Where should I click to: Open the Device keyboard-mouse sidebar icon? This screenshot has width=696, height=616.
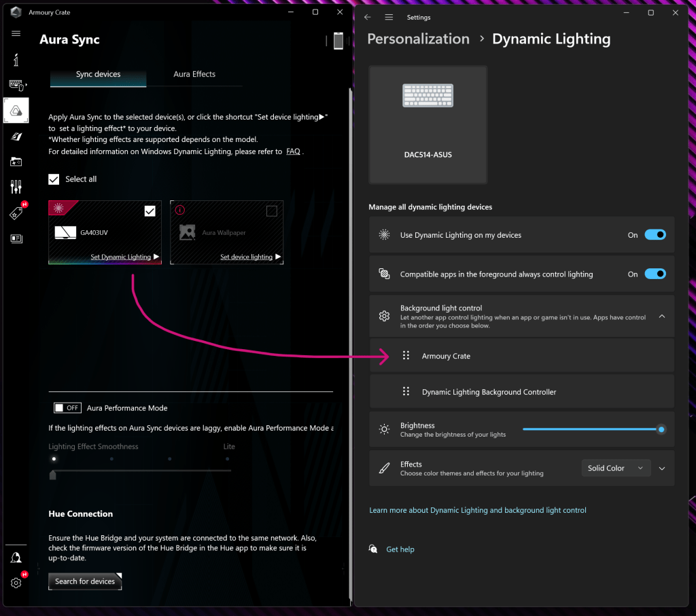pyautogui.click(x=16, y=85)
